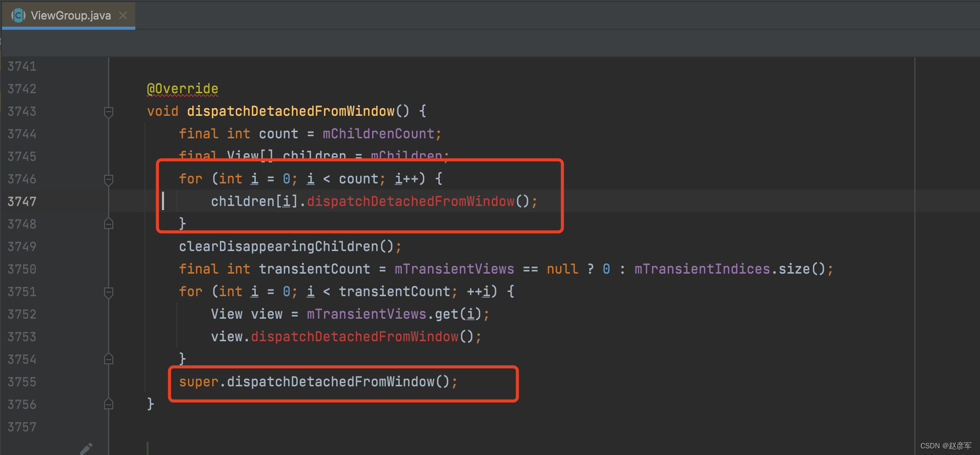Collapse the dispatchDetachedFromWindow method at line 3743
Image resolution: width=980 pixels, height=455 pixels.
click(109, 112)
